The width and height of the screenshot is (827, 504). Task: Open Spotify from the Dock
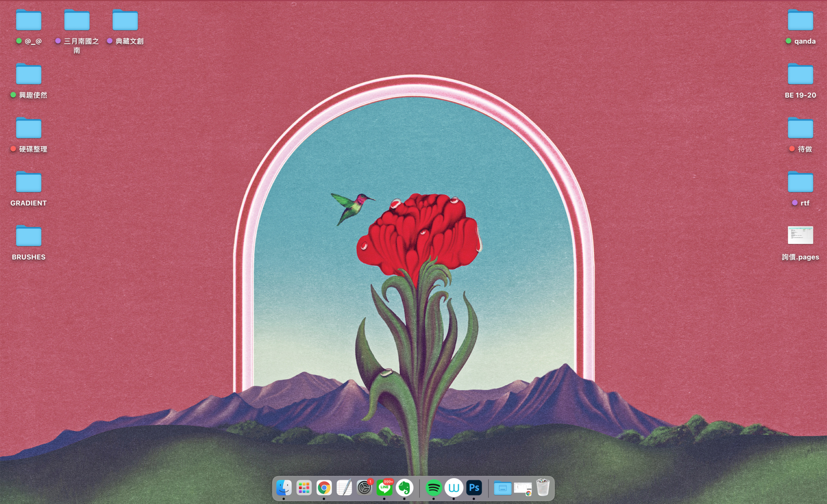[434, 488]
